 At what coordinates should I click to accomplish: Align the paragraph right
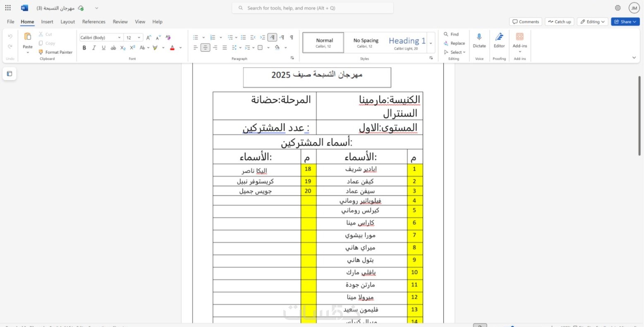pos(215,48)
